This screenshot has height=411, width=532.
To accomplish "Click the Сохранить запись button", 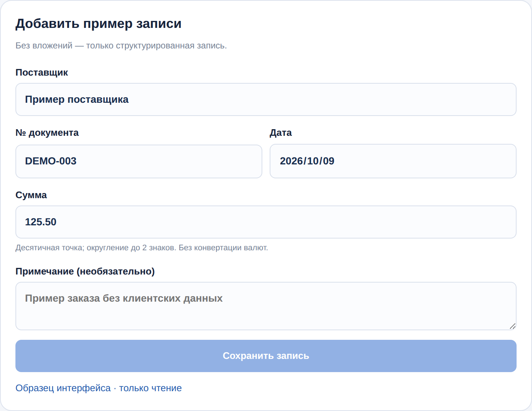I will (266, 356).
